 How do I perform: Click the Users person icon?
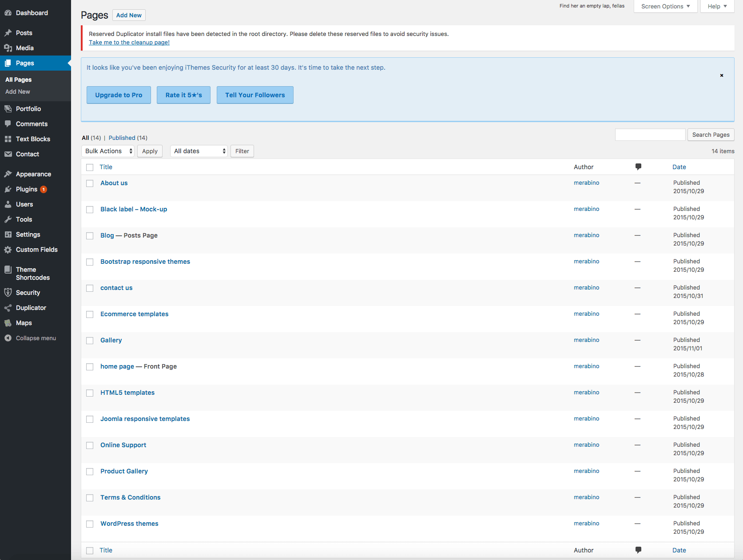(x=8, y=204)
